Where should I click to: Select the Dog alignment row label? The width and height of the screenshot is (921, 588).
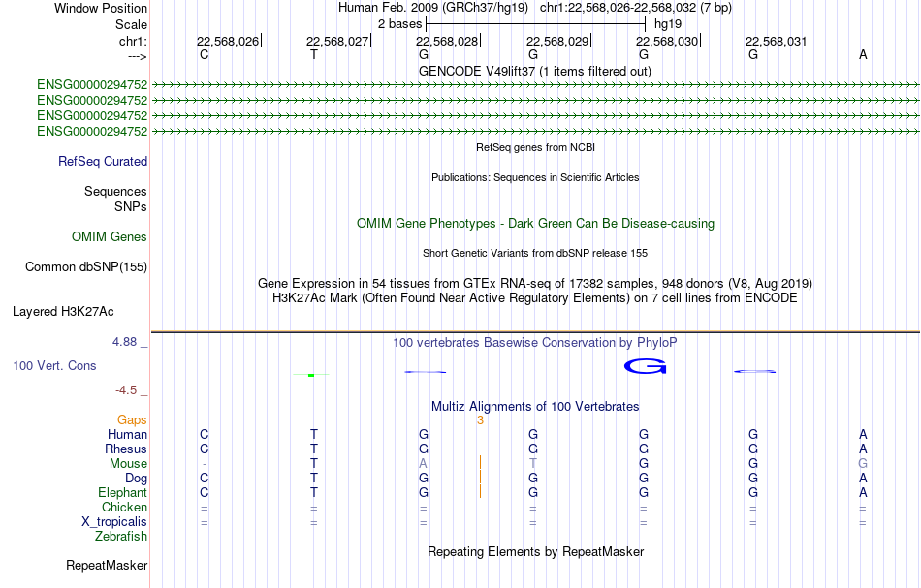(136, 479)
